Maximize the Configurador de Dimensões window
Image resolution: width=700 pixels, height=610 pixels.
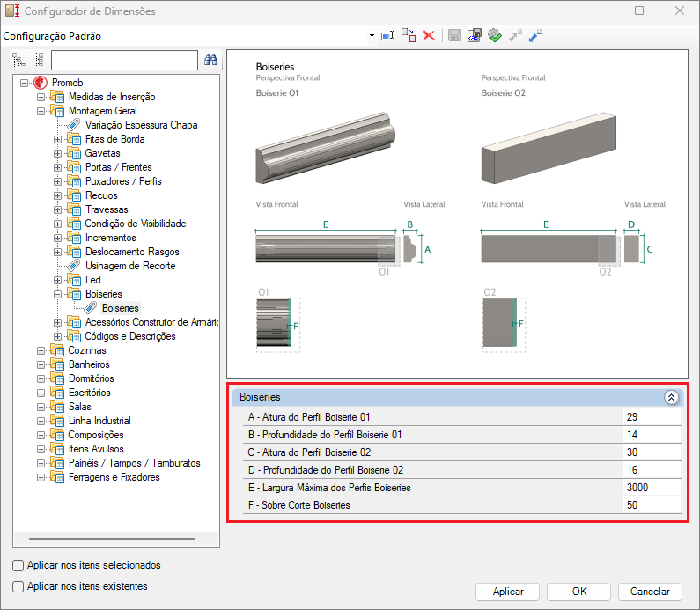click(639, 11)
